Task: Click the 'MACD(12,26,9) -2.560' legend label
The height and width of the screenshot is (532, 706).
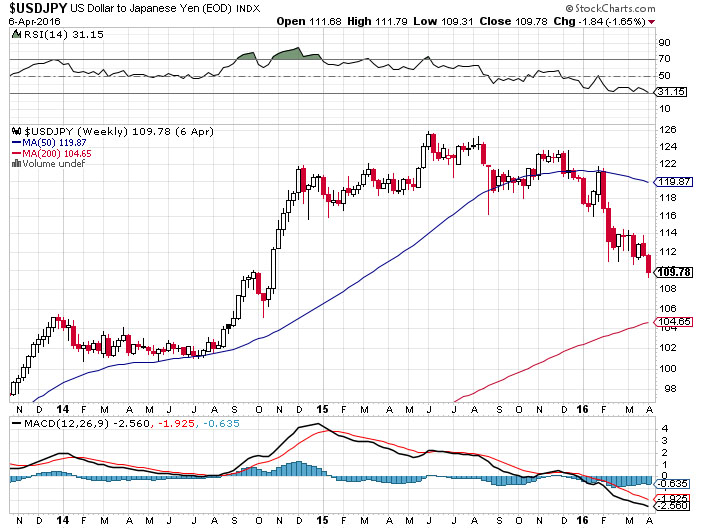Action: click(86, 424)
